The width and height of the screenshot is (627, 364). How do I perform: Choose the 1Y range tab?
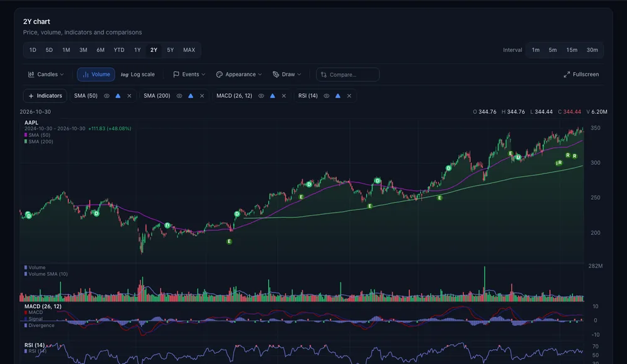137,50
